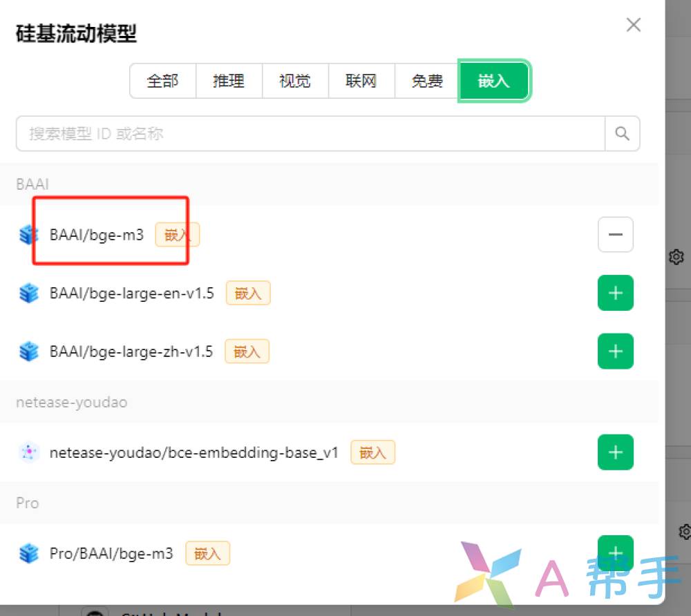Viewport: 691px width, 616px height.
Task: Add netease-youdao/bce-embedding-base_v1 with the plus button
Action: pos(615,452)
